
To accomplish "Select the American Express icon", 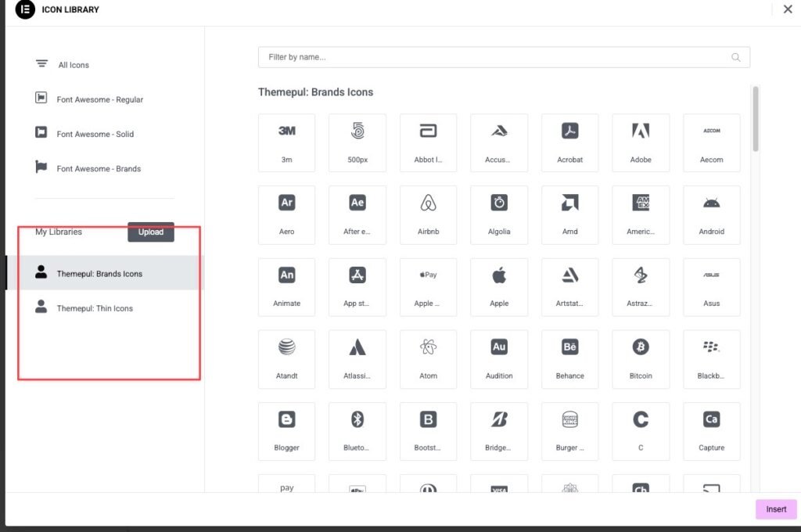I will coord(641,214).
